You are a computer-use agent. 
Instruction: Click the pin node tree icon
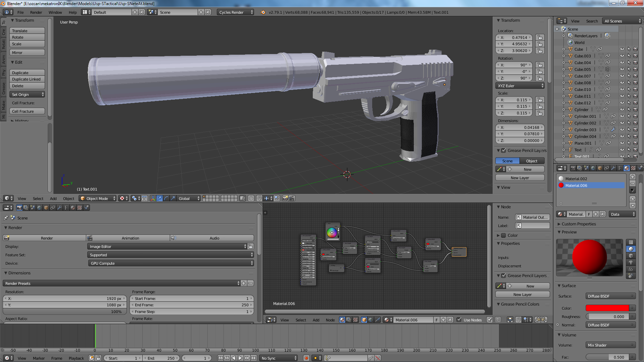click(490, 320)
